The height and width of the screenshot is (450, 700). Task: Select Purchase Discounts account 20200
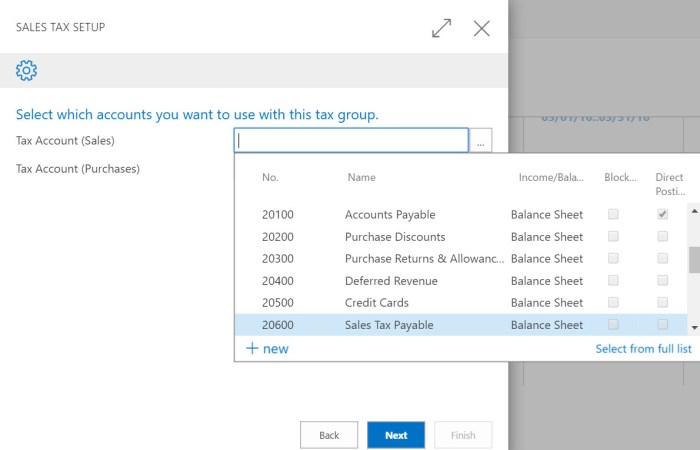click(394, 237)
